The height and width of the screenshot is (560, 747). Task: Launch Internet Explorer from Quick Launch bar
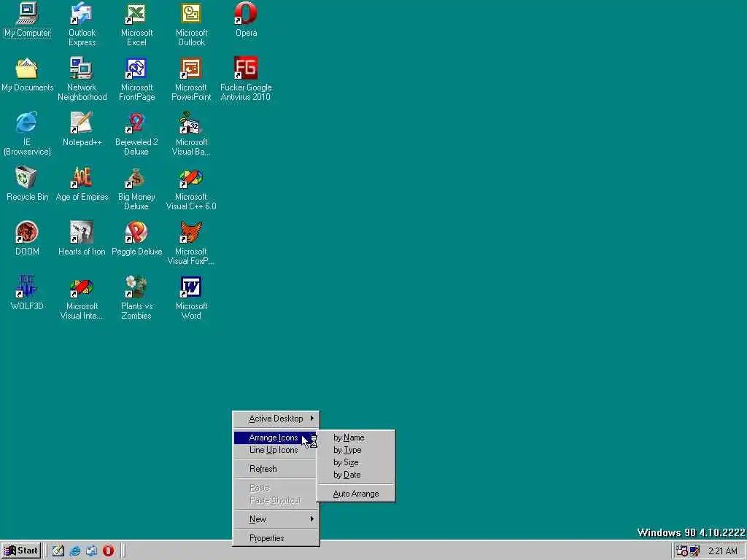tap(75, 551)
